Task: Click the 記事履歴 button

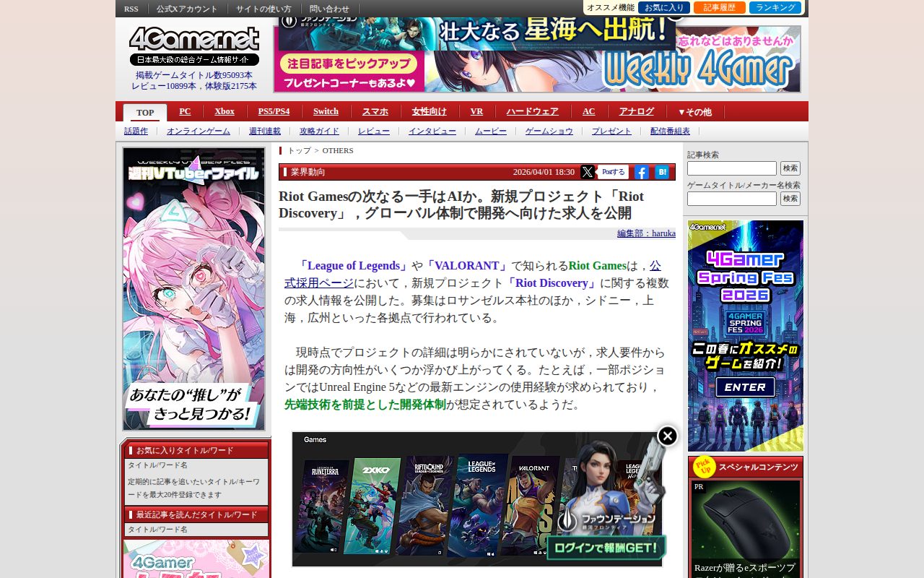Action: tap(720, 7)
